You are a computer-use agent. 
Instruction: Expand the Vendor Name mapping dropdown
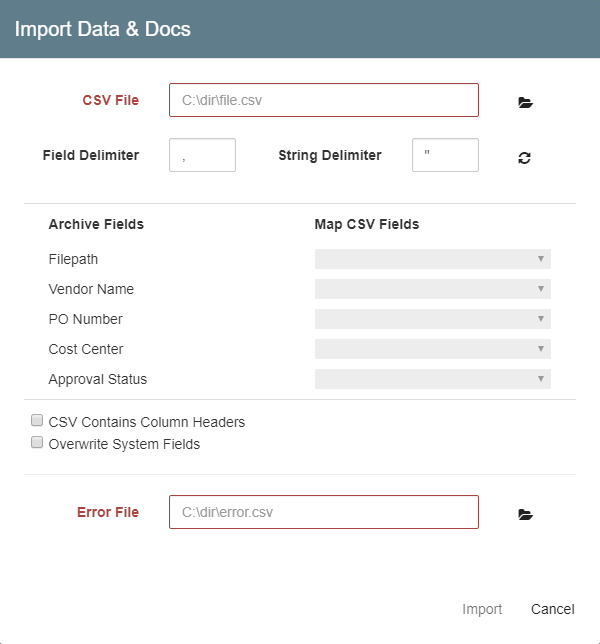(432, 289)
